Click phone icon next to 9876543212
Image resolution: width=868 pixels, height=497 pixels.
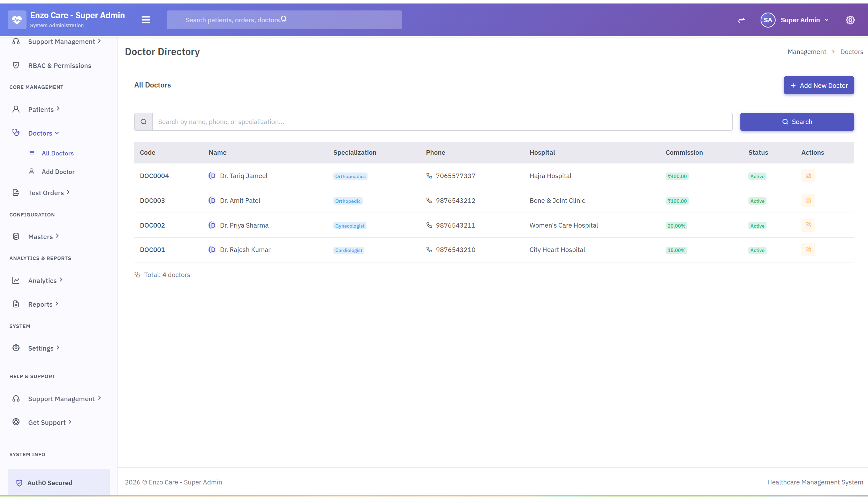pyautogui.click(x=429, y=200)
